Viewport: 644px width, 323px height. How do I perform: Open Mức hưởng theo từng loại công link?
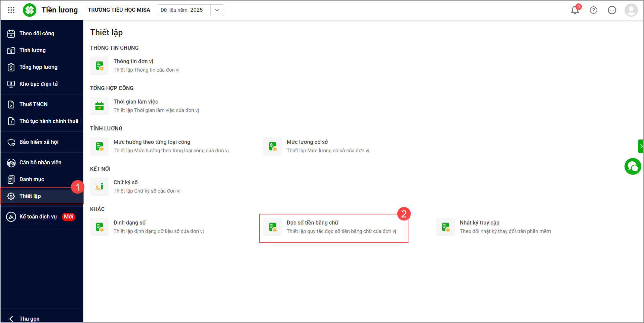point(152,142)
